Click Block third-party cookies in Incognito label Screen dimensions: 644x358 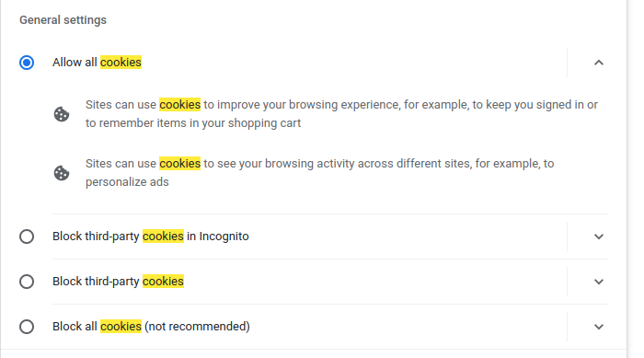[151, 237]
